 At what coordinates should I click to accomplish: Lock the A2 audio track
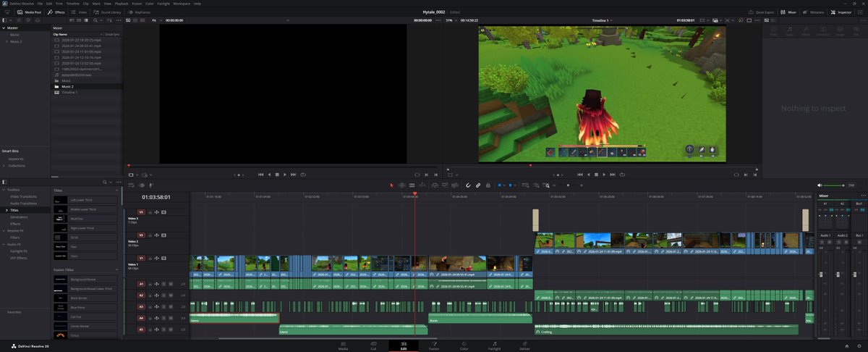click(150, 296)
